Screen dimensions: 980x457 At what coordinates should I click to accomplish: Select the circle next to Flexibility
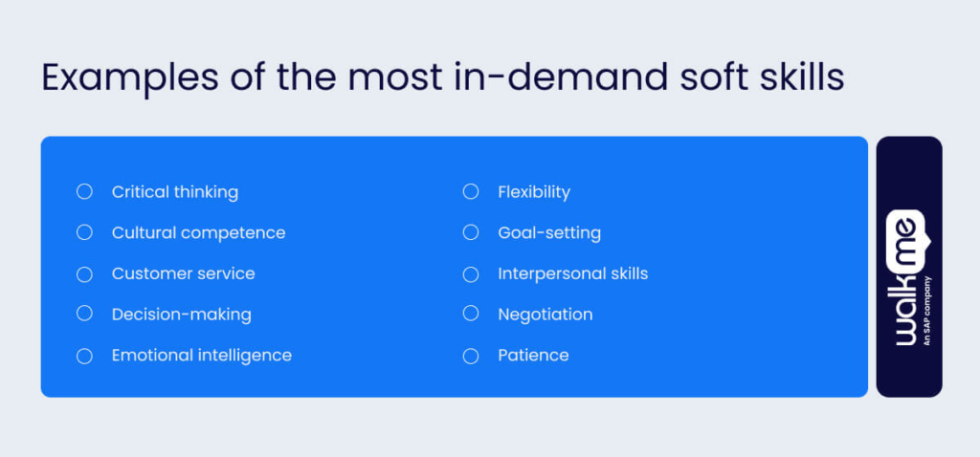tap(470, 192)
